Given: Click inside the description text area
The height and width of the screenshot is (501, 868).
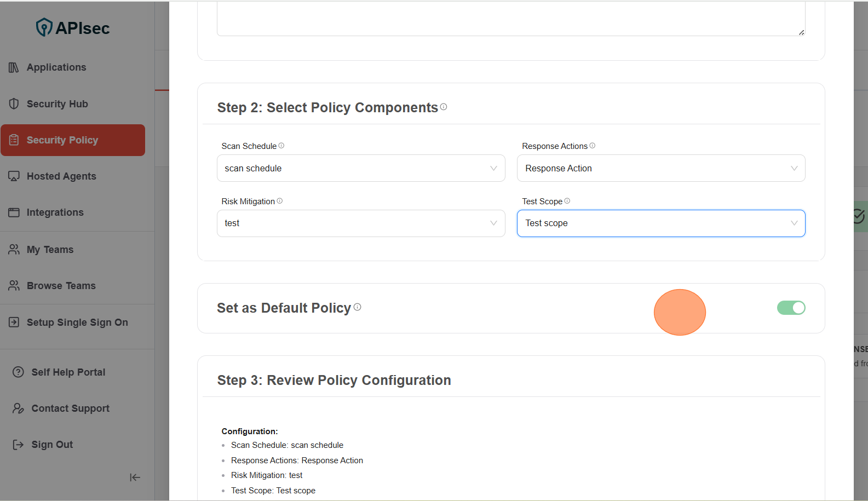Looking at the screenshot, I should point(510,19).
